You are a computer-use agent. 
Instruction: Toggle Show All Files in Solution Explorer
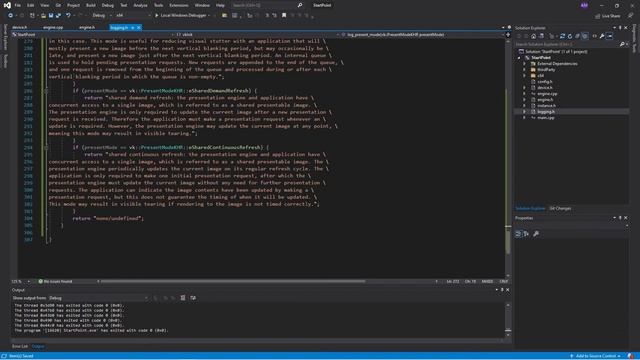pos(585,36)
